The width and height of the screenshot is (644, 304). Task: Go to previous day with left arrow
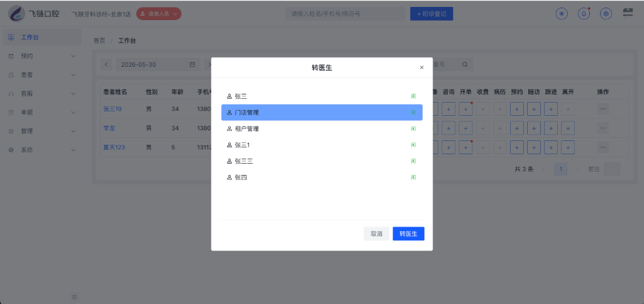coord(106,64)
